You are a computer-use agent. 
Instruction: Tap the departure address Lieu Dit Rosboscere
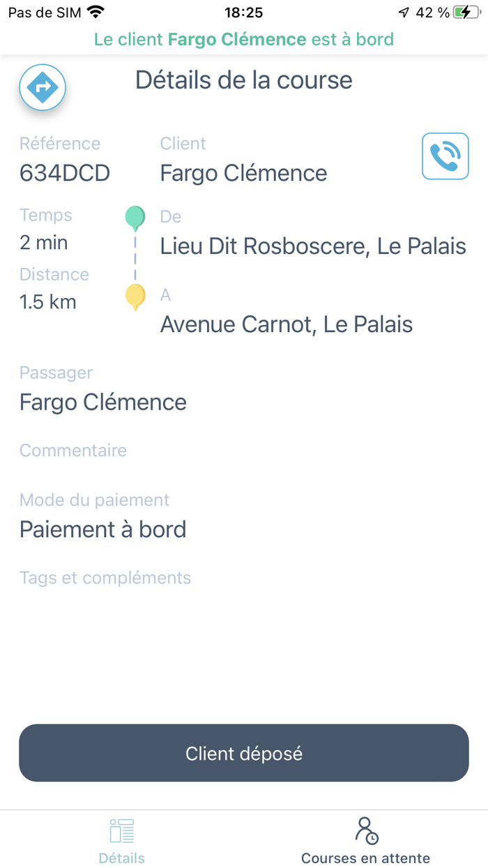tap(313, 246)
